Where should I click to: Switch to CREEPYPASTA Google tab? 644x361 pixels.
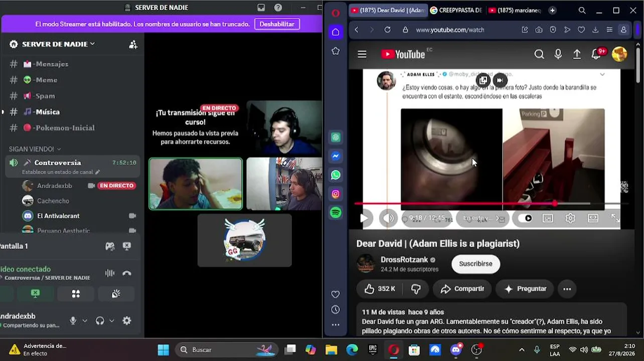[456, 10]
